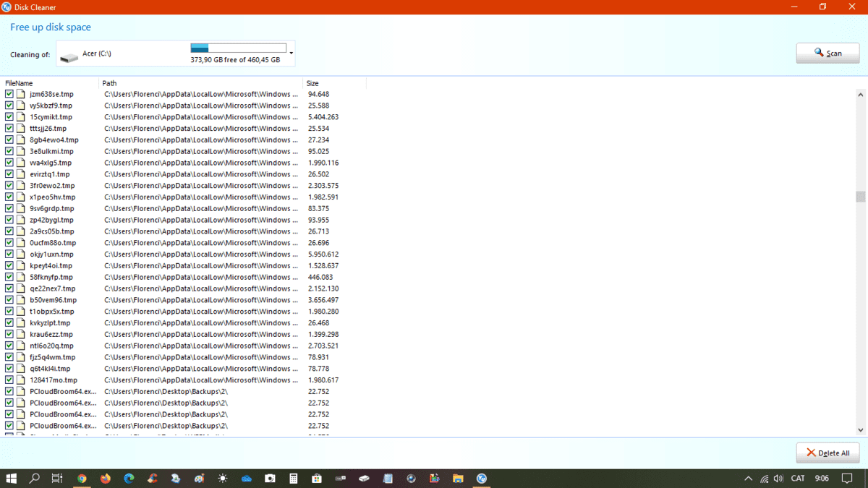Sort by FileName column header

pyautogui.click(x=19, y=83)
